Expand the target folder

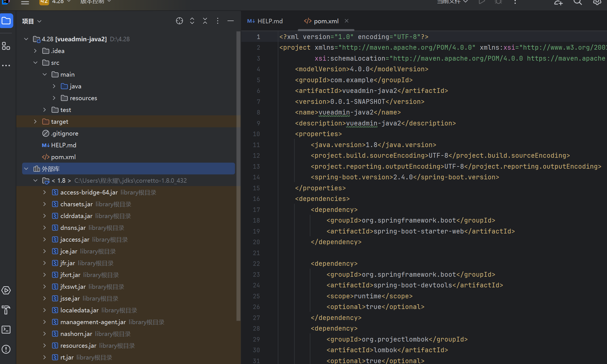(35, 122)
